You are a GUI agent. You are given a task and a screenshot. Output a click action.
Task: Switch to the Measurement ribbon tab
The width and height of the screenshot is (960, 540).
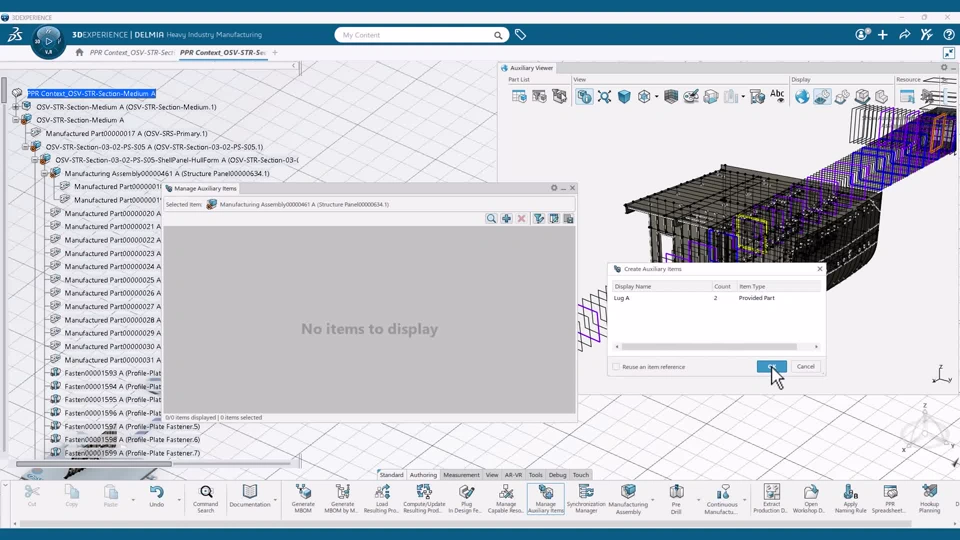pos(461,475)
